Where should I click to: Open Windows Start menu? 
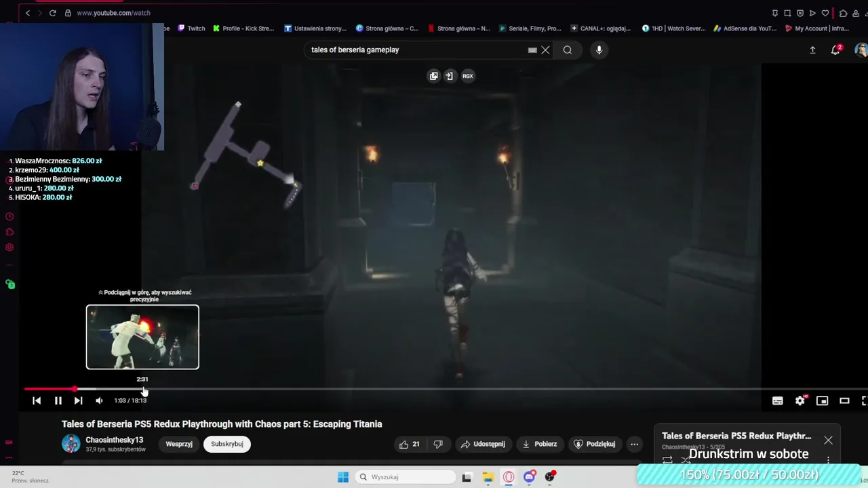point(343,476)
